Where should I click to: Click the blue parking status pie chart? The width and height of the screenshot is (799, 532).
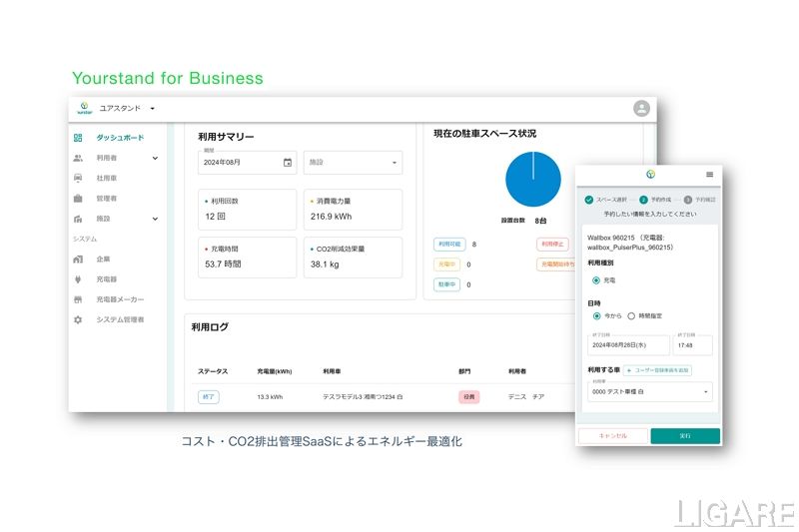tap(532, 180)
